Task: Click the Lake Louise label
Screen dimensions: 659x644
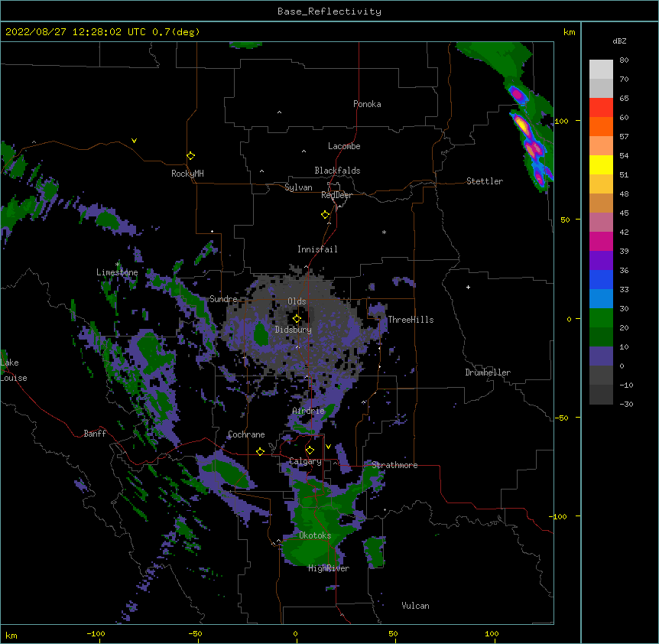Action: coord(14,370)
